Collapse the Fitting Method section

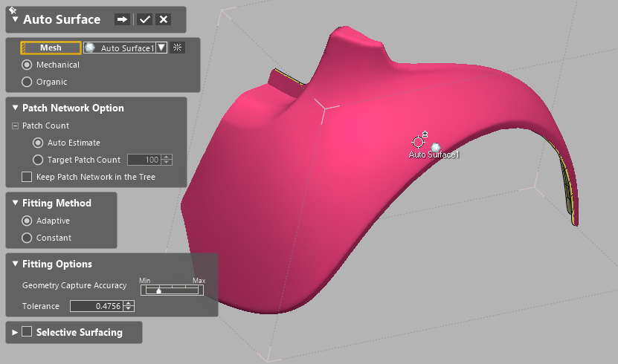(15, 203)
